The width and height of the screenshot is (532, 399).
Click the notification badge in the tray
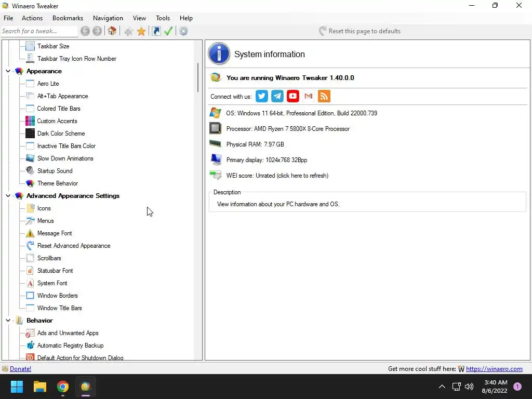[517, 387]
